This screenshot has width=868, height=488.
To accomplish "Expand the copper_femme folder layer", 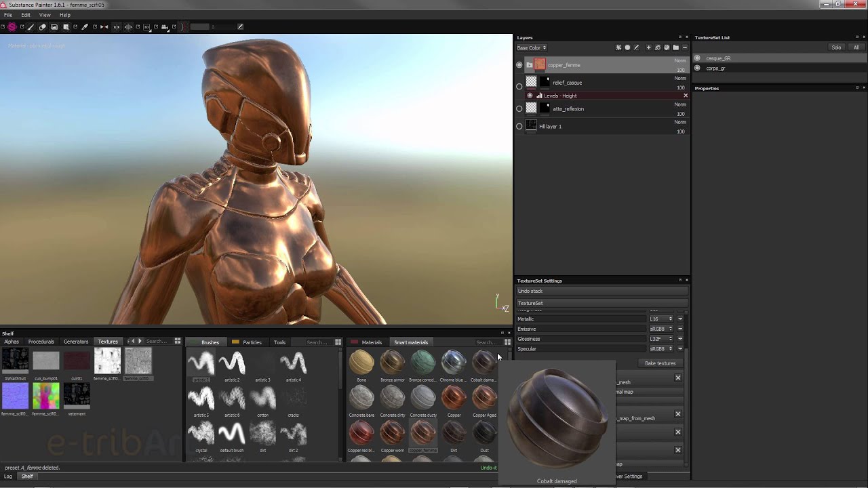I will 530,65.
